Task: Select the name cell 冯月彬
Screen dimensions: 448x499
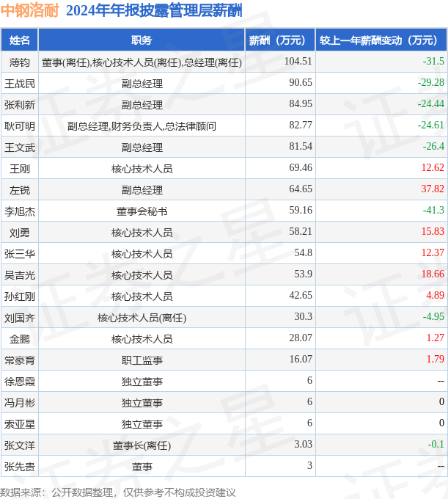Action: [19, 403]
